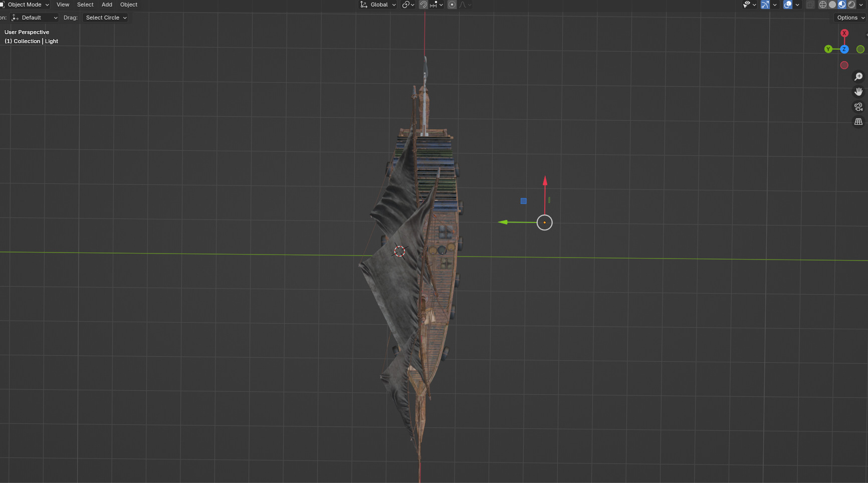Open the Object Mode dropdown

click(x=25, y=5)
